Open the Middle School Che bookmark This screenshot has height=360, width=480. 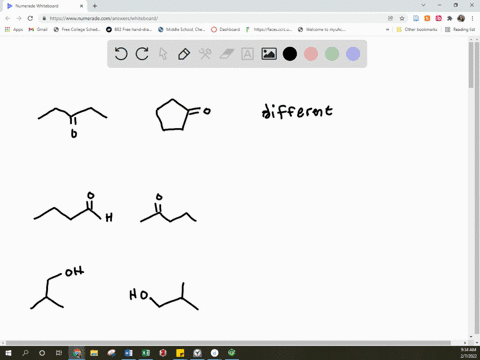coord(182,29)
